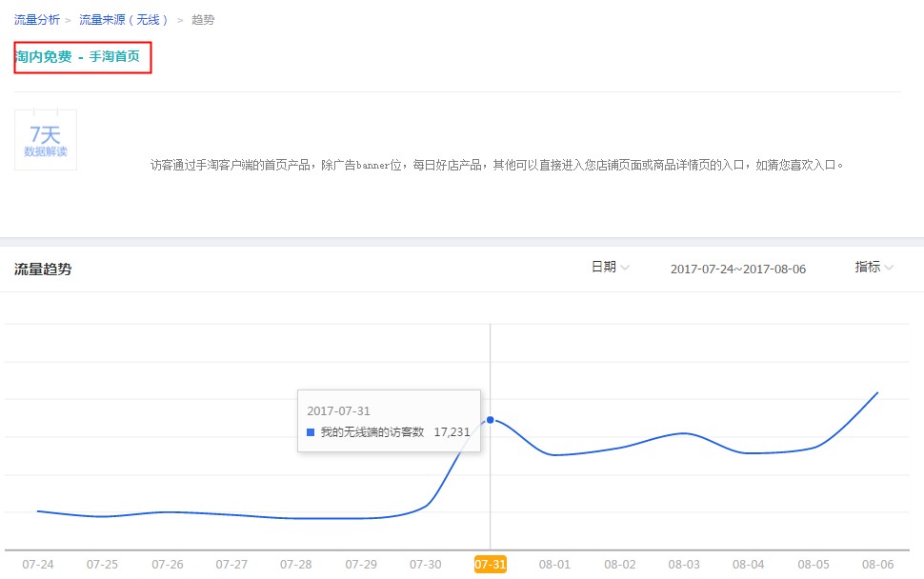
Task: Open the 日期 date dropdown
Action: tap(608, 268)
